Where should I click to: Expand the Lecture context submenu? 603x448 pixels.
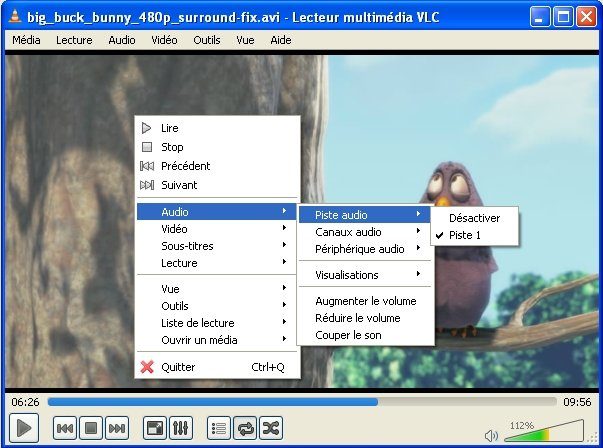(x=217, y=263)
